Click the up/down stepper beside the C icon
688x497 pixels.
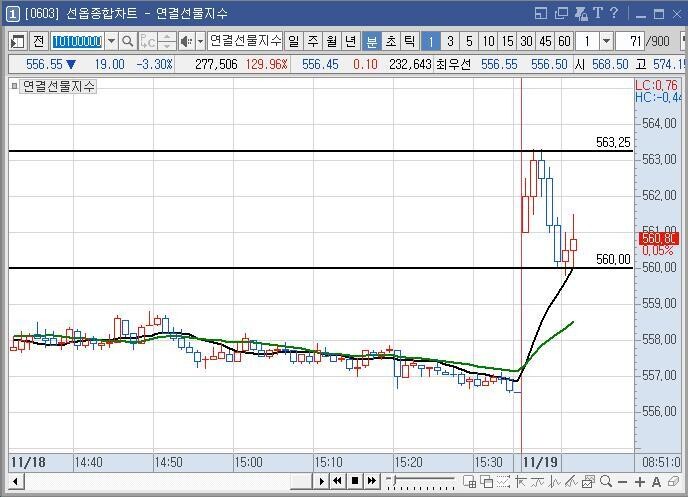pos(167,42)
